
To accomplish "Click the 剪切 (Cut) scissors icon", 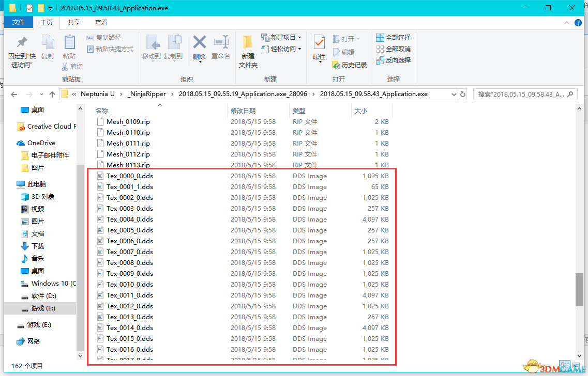I will [x=65, y=67].
